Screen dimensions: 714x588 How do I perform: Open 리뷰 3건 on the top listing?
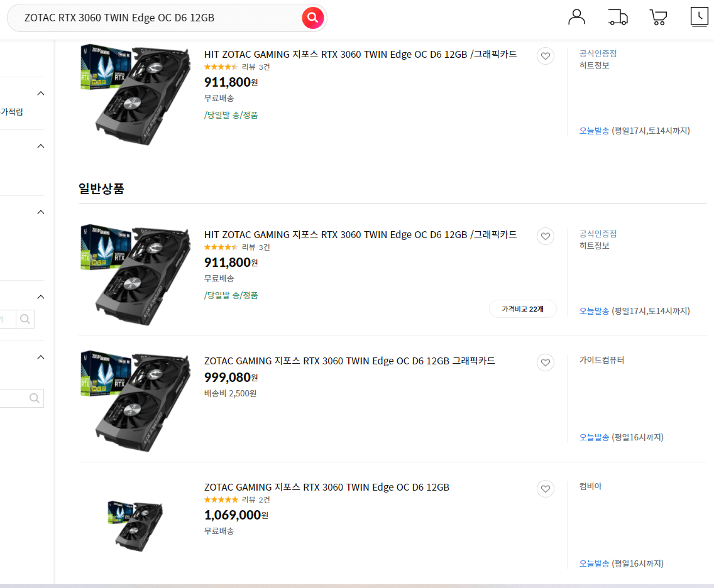pyautogui.click(x=255, y=67)
